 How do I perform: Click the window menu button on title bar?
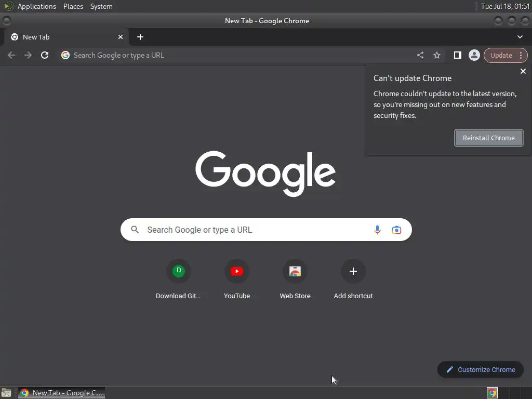click(x=6, y=21)
